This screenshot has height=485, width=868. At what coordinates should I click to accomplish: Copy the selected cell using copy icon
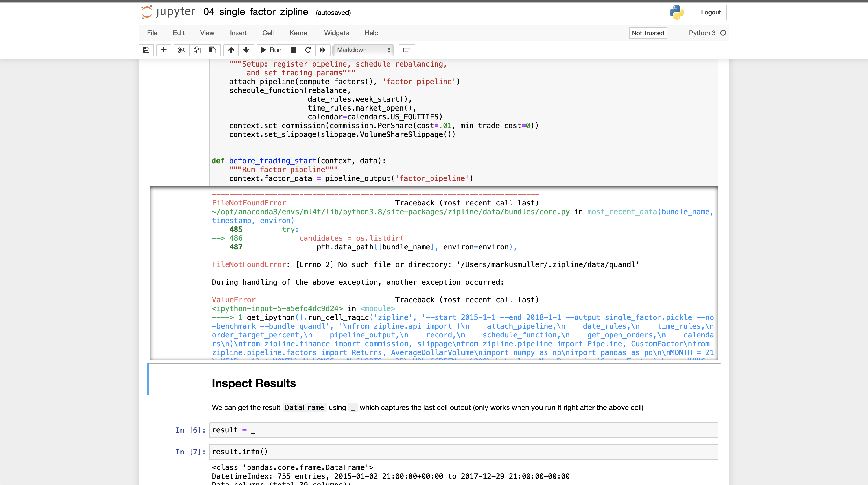197,50
